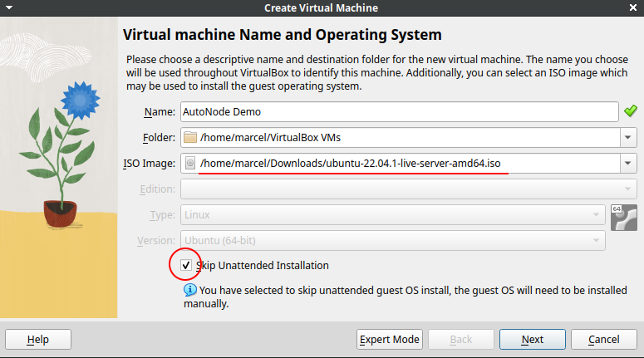Click the Back button
The height and width of the screenshot is (358, 644).
click(461, 340)
